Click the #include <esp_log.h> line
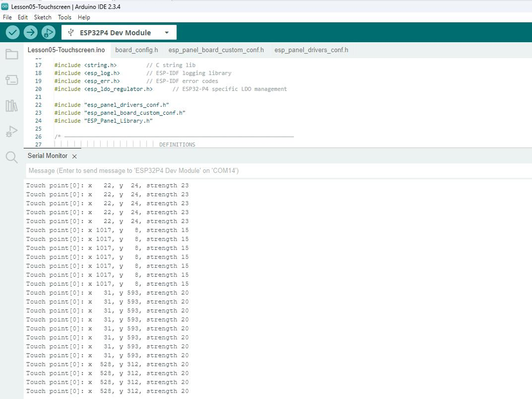 pyautogui.click(x=87, y=73)
